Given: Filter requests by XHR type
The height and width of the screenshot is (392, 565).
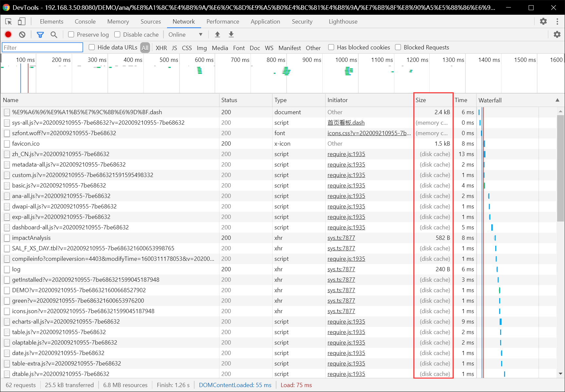Looking at the screenshot, I should (161, 48).
